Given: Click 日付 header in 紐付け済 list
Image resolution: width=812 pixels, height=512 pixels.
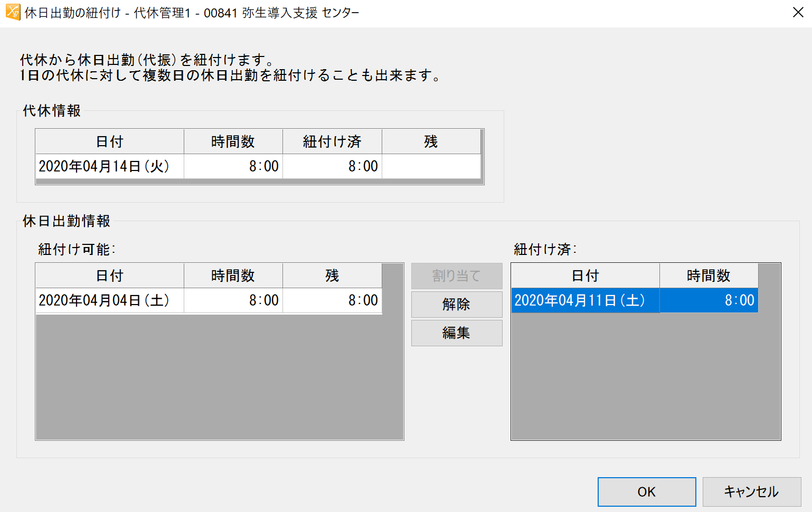Looking at the screenshot, I should 586,276.
